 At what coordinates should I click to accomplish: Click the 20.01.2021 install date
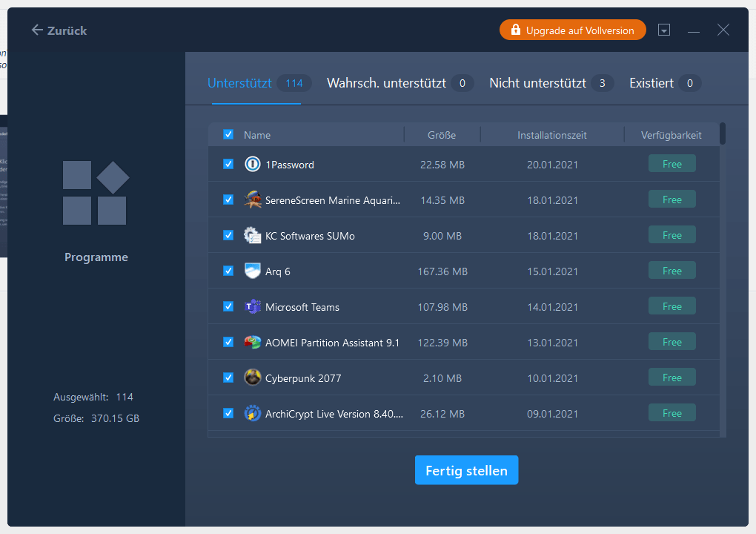pyautogui.click(x=552, y=165)
